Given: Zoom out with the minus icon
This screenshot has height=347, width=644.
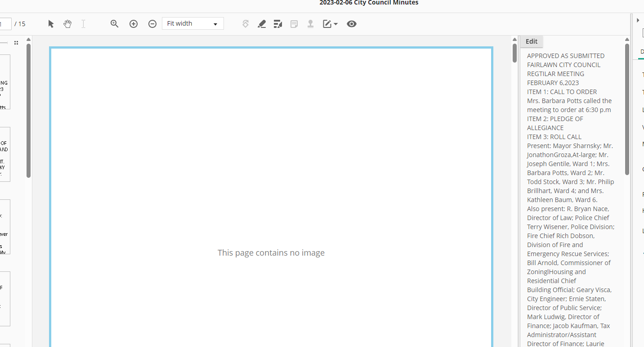Looking at the screenshot, I should coord(152,24).
